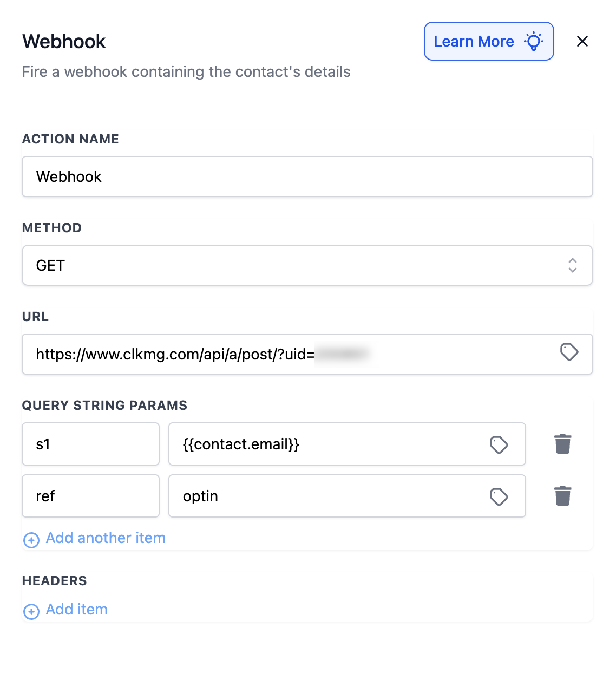Screen dimensions: 616x680
Task: Click the Learn More button
Action: click(x=474, y=41)
